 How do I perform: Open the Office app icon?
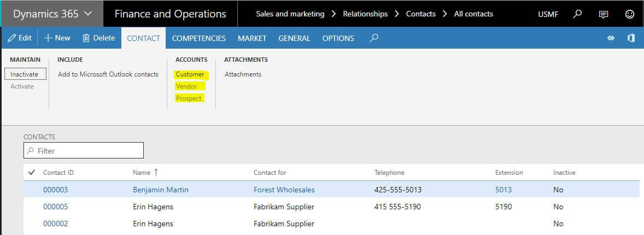631,38
